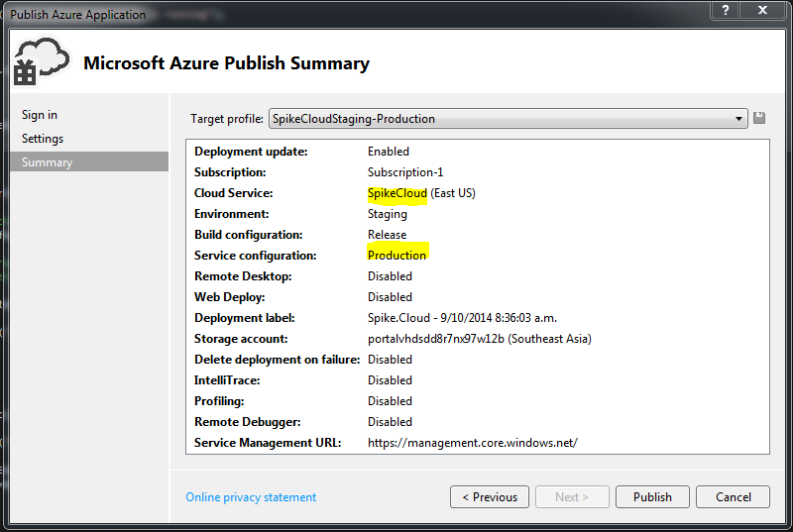793x532 pixels.
Task: Go to the Sign in step
Action: (40, 115)
